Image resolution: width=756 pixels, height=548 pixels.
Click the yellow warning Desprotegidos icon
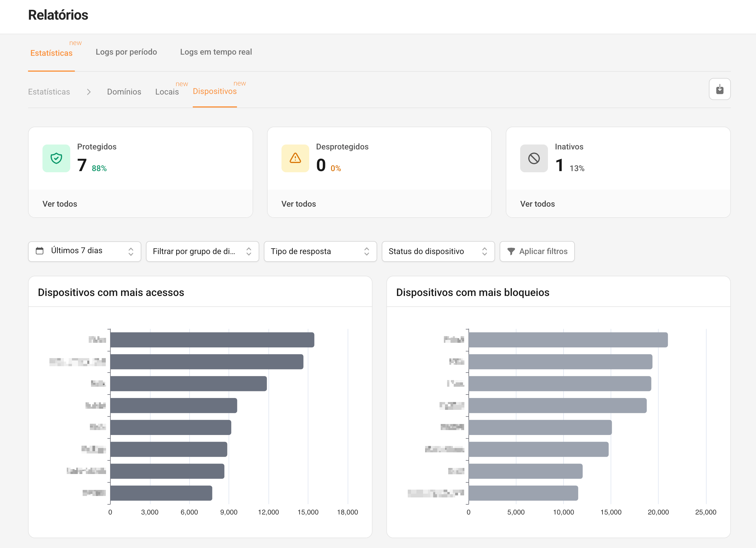click(x=295, y=158)
